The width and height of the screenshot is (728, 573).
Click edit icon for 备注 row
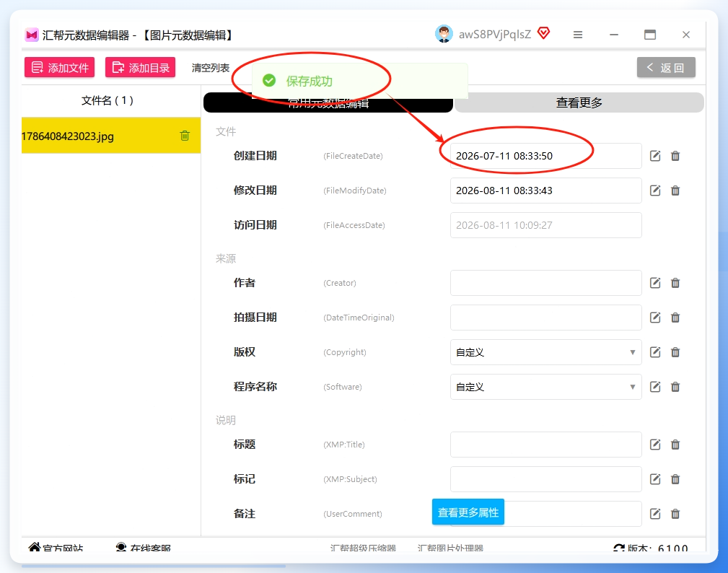click(x=654, y=514)
